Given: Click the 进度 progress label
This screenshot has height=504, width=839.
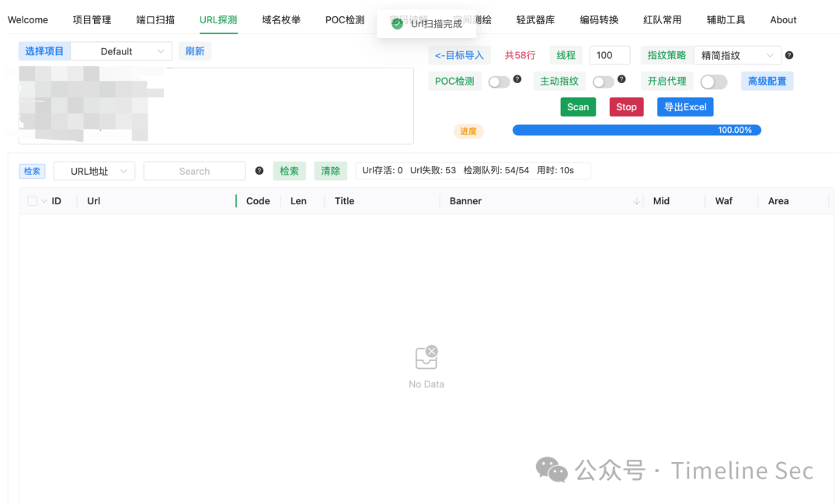Looking at the screenshot, I should pos(468,131).
